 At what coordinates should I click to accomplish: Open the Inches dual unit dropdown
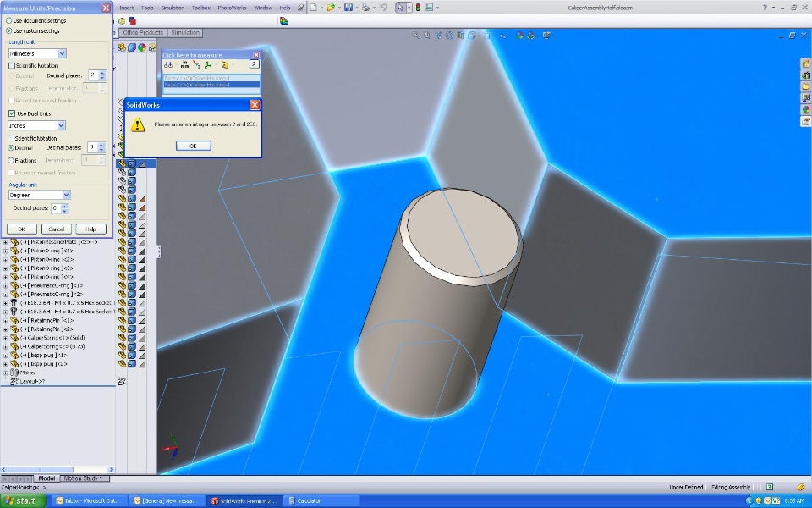[x=60, y=125]
